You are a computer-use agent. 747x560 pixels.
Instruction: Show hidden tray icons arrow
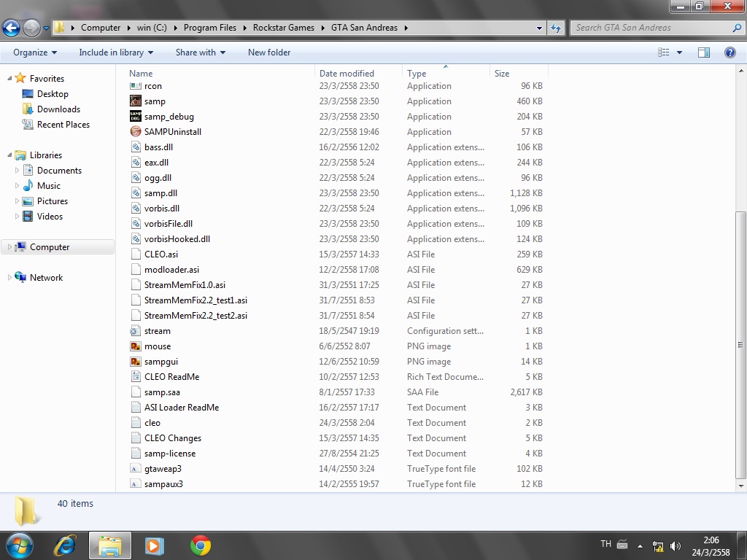[640, 546]
